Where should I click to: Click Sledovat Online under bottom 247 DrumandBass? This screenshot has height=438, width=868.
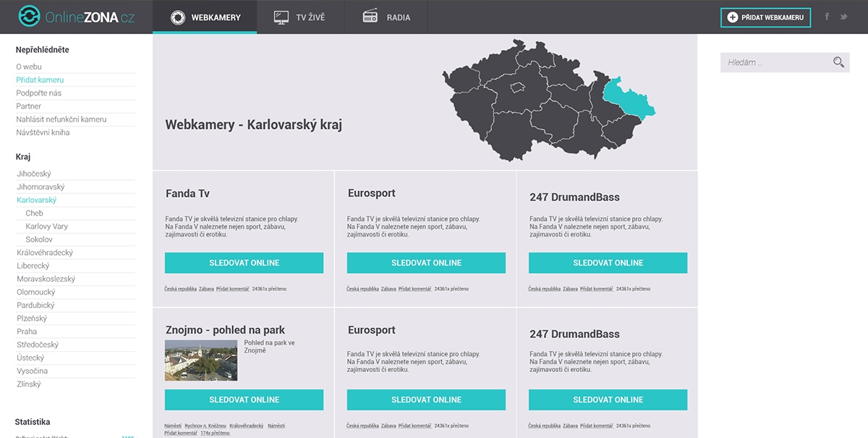coord(608,400)
